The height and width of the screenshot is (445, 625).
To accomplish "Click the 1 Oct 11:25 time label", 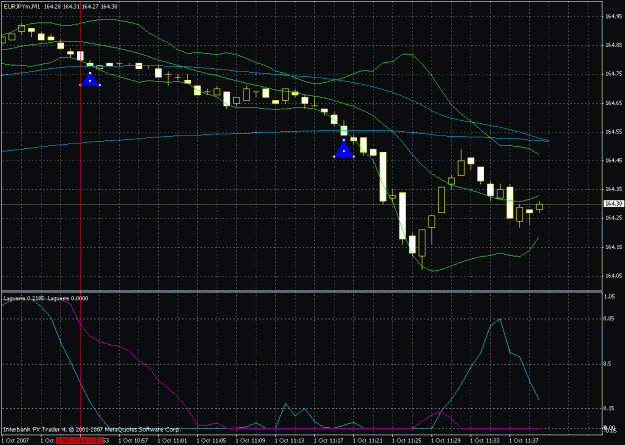I will 407,441.
